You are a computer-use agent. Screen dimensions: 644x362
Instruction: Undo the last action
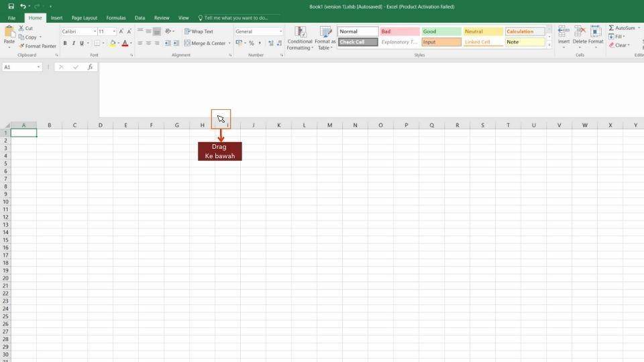[x=23, y=6]
